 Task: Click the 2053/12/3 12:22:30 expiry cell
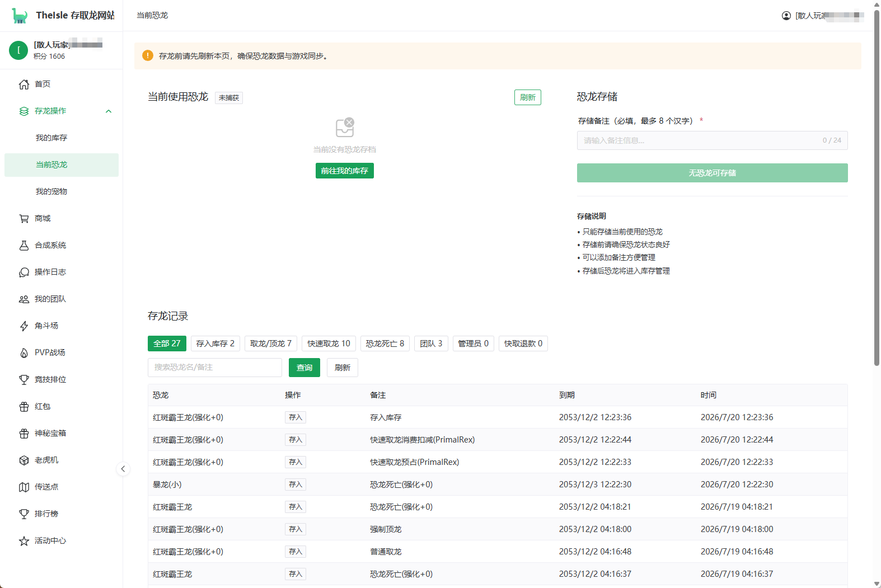click(x=595, y=484)
